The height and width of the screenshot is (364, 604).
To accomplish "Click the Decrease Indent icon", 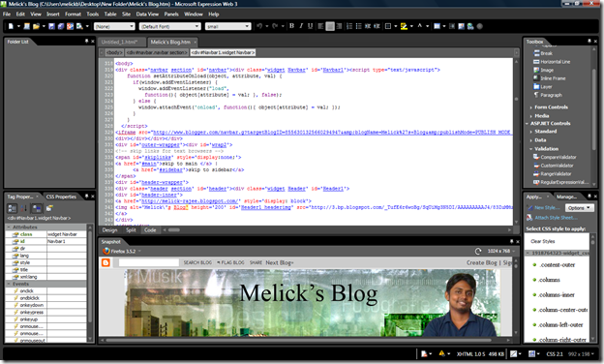I will (368, 26).
